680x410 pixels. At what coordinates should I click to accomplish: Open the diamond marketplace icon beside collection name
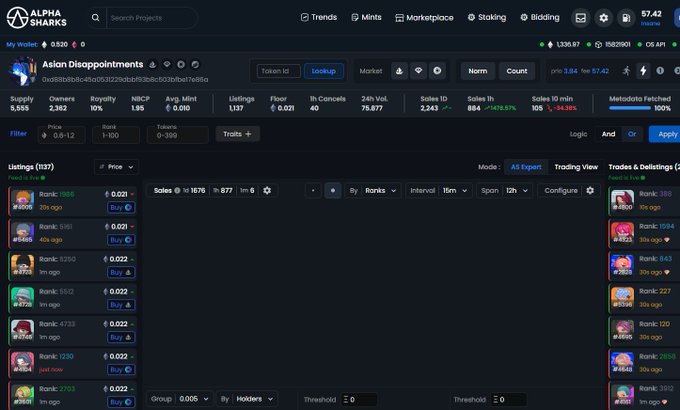pos(167,65)
